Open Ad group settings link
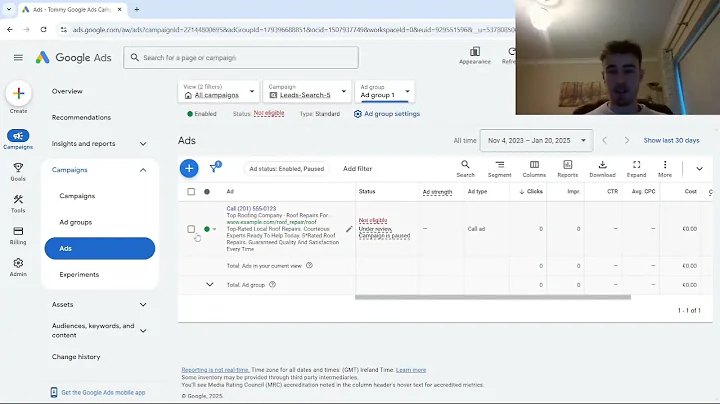Screen dimensions: 720x404 coord(387,114)
